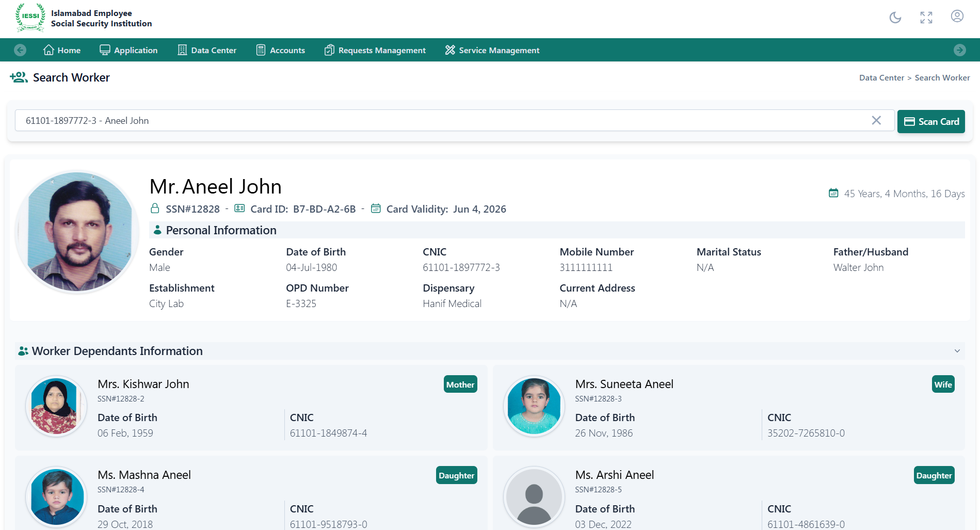Click the IESSI logo
Image resolution: width=980 pixels, height=530 pixels.
30,18
